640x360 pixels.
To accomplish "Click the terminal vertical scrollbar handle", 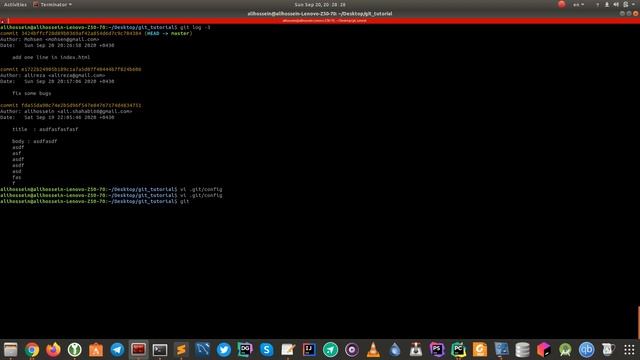I will point(639,322).
